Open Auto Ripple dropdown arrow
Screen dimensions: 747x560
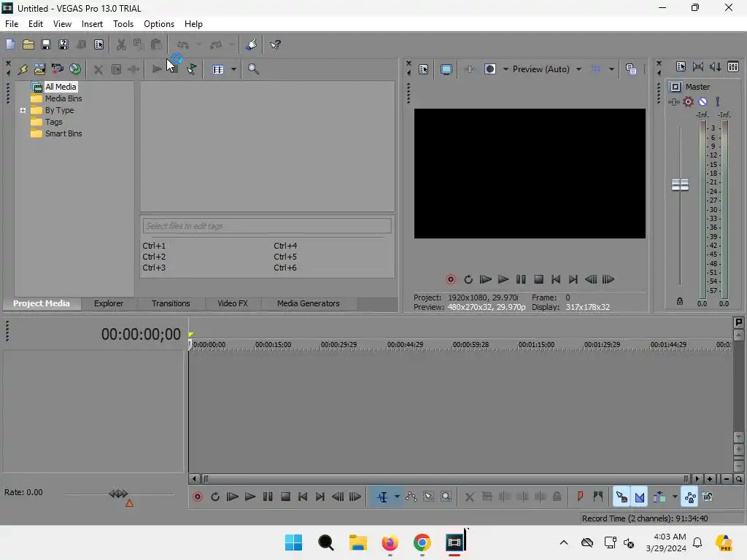tap(675, 497)
